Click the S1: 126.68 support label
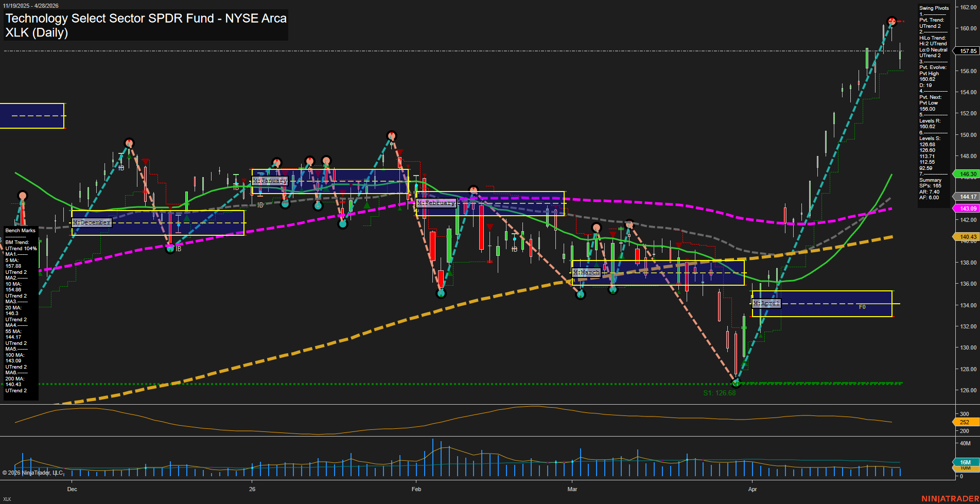 (x=719, y=393)
